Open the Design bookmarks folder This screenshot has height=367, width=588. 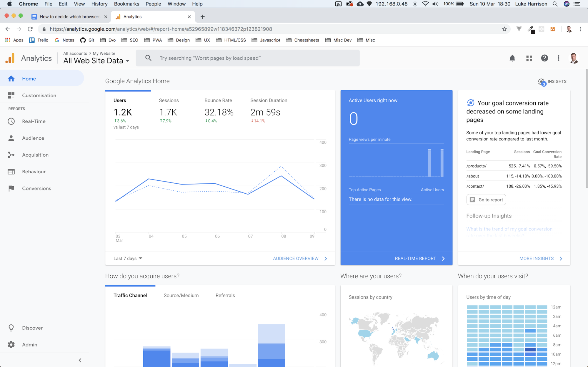coord(179,40)
